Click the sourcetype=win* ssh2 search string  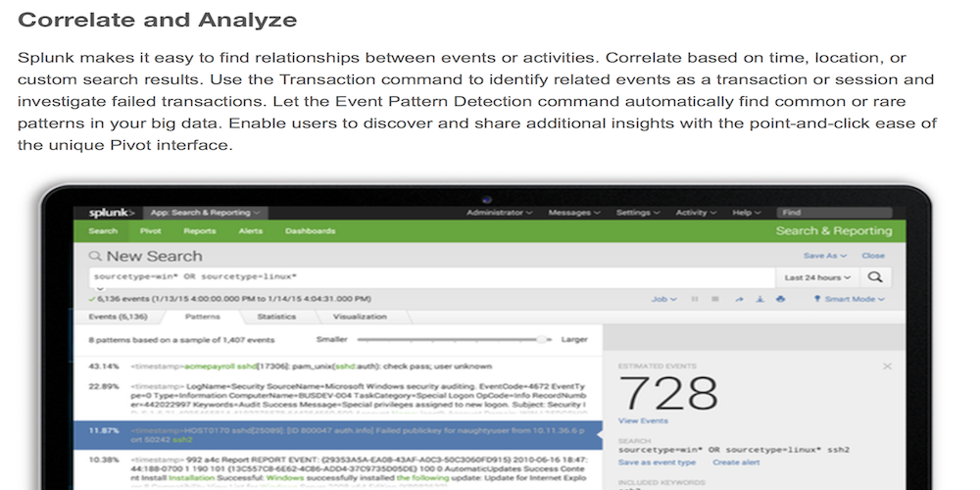[x=734, y=450]
